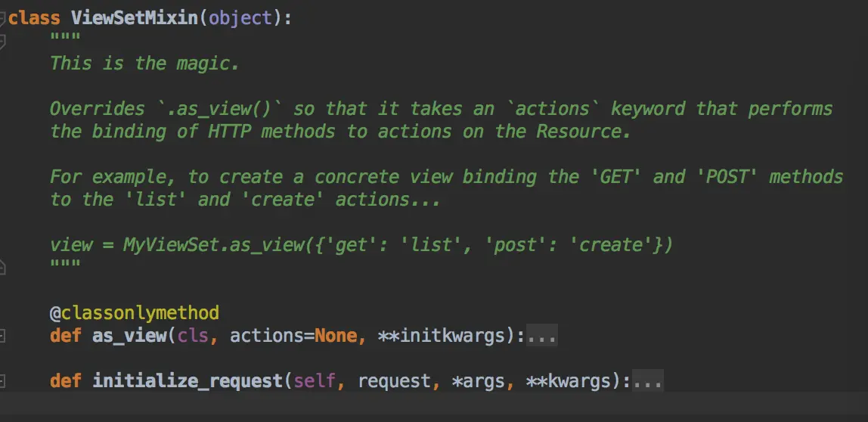The height and width of the screenshot is (422, 868).
Task: Collapse the docstring using its opening fold marker
Action: tap(2, 41)
